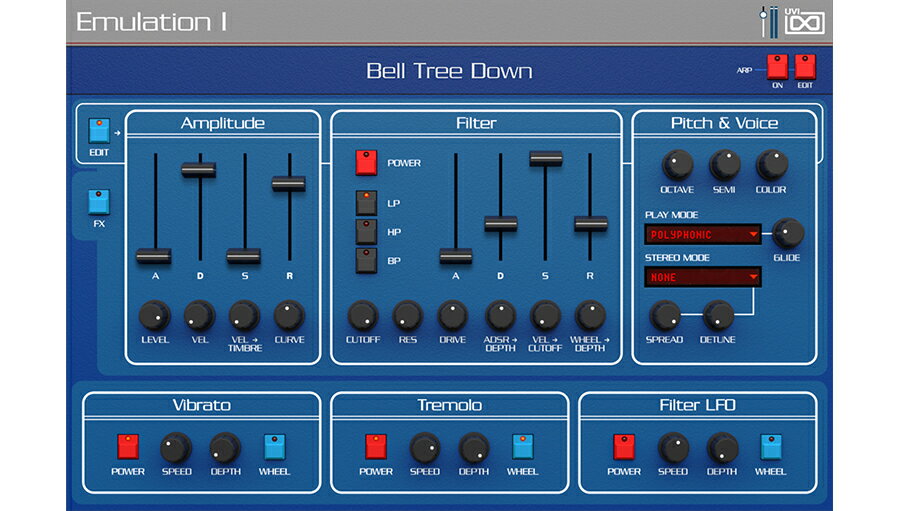The height and width of the screenshot is (511, 900).
Task: Enable Filter LFO WHEEL button
Action: (770, 447)
